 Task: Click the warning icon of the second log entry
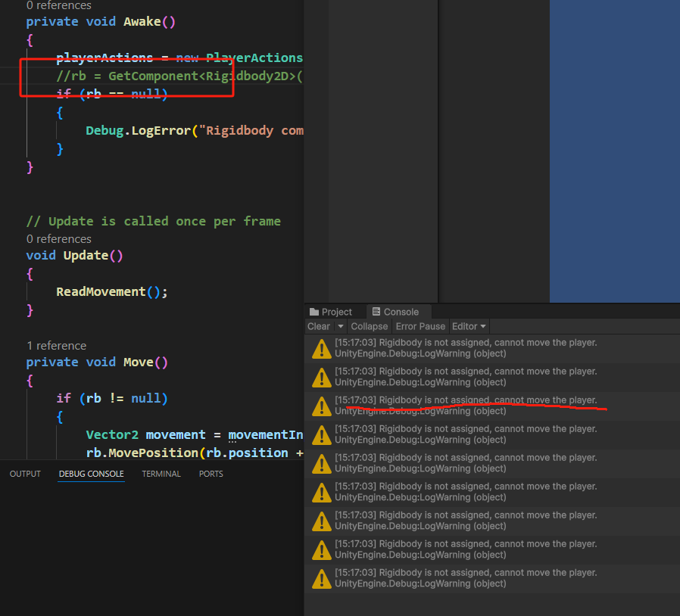coord(321,377)
